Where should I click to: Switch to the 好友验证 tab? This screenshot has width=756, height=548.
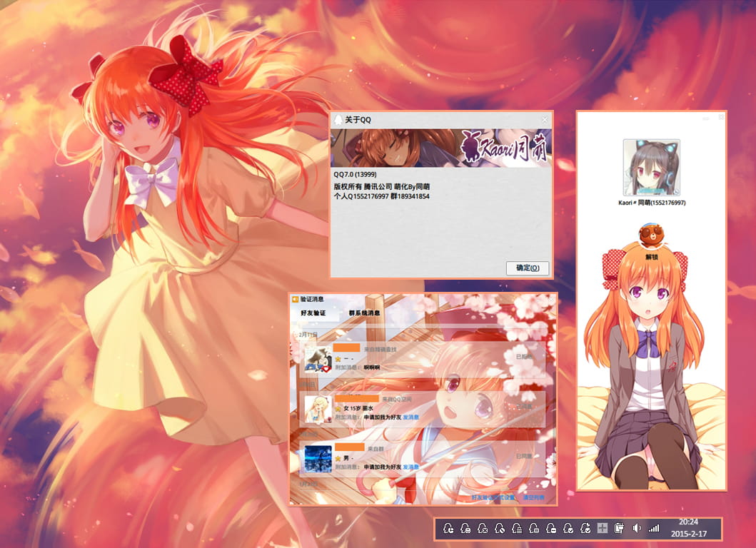click(x=313, y=313)
